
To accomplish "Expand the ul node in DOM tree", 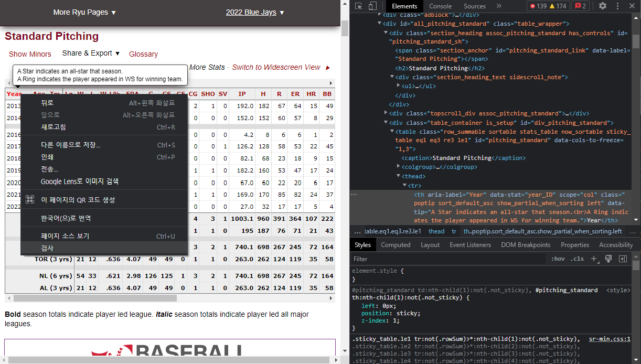I will tap(398, 86).
